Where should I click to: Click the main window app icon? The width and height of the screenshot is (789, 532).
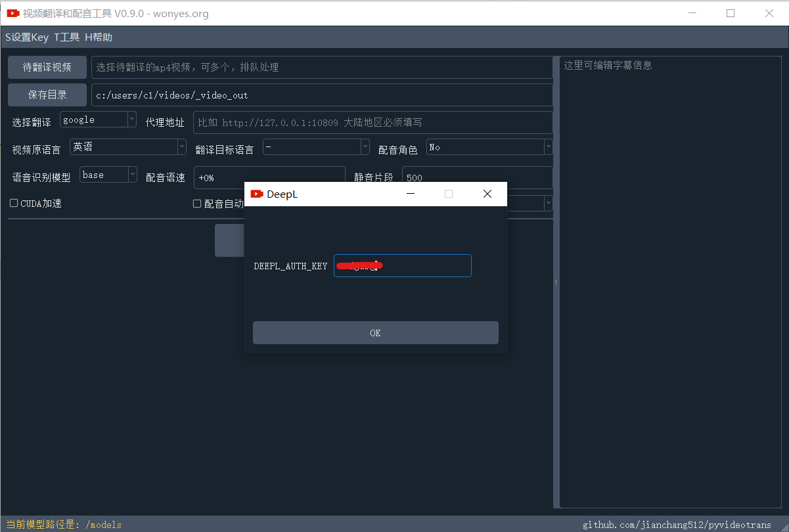pyautogui.click(x=12, y=13)
